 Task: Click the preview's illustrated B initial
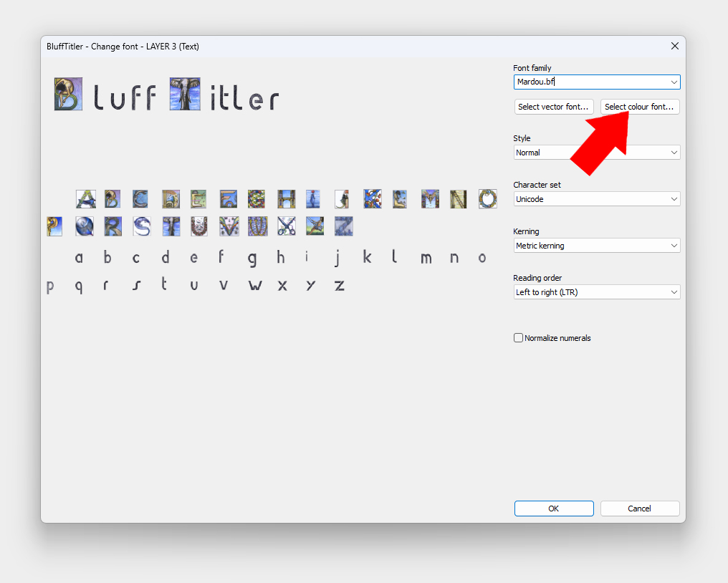tap(68, 95)
